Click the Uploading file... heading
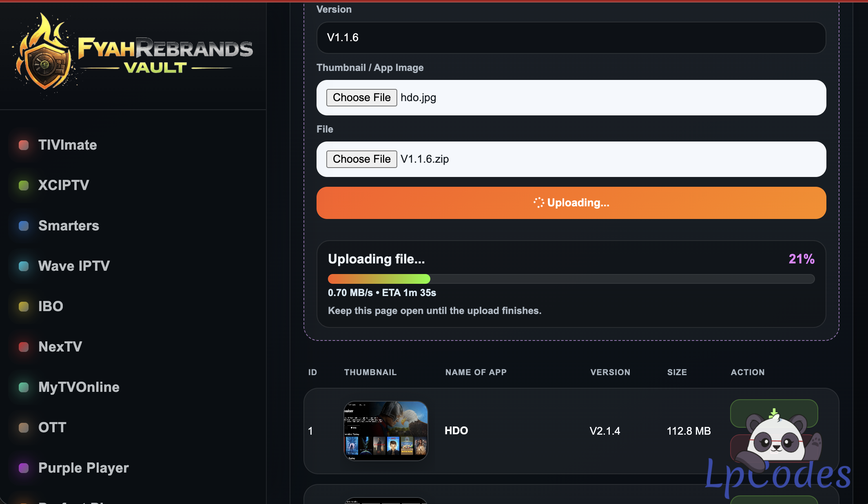868x504 pixels. click(376, 259)
